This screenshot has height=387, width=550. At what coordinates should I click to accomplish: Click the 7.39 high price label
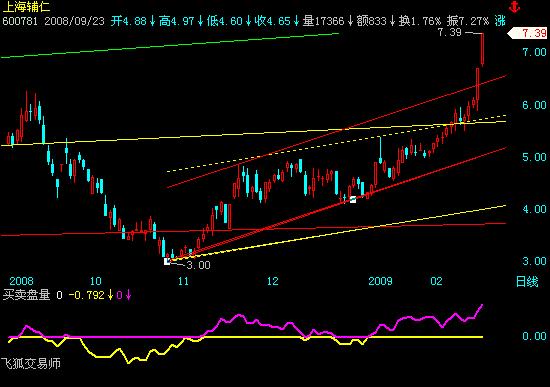450,33
